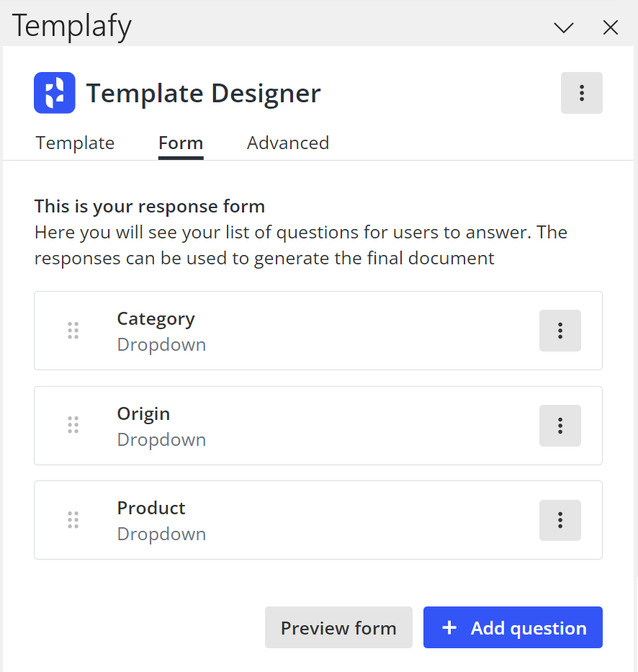The height and width of the screenshot is (672, 638).
Task: Open the Product question options menu
Action: point(560,520)
